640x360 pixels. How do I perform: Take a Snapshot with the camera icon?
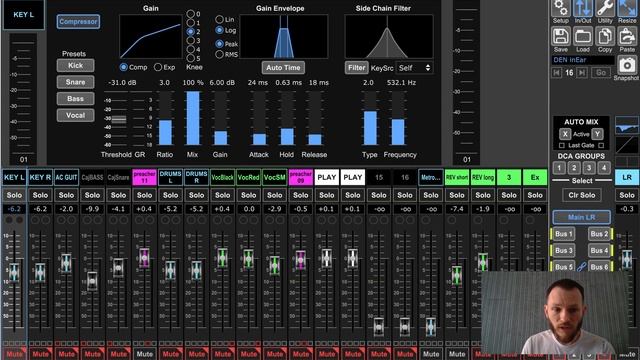627,65
